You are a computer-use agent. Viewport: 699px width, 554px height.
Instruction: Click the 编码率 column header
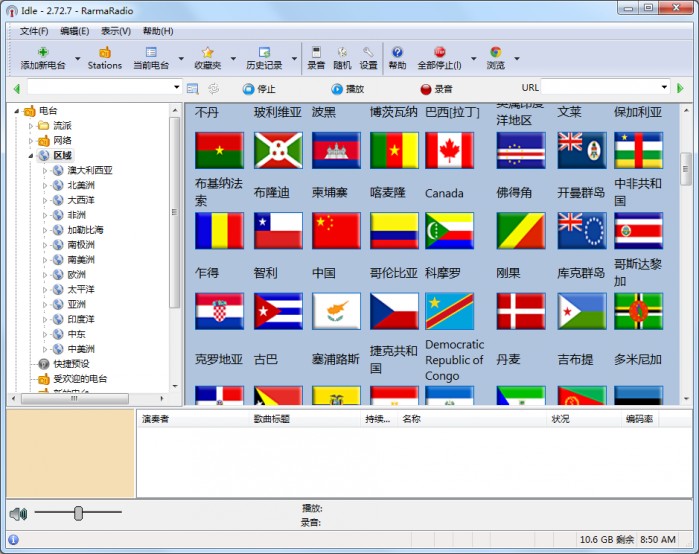click(x=640, y=419)
